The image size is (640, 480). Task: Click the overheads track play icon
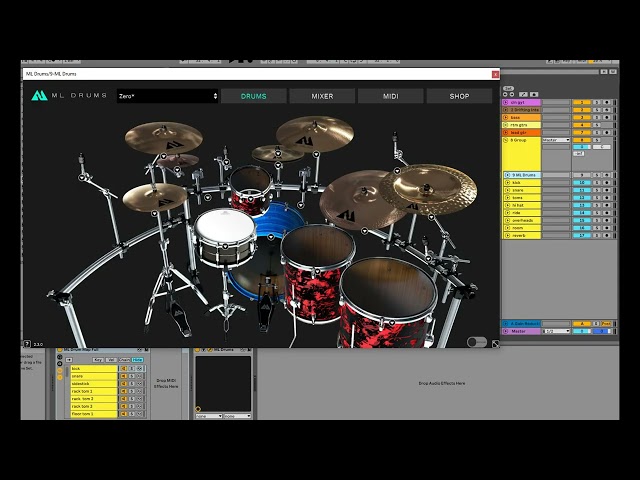coord(507,220)
